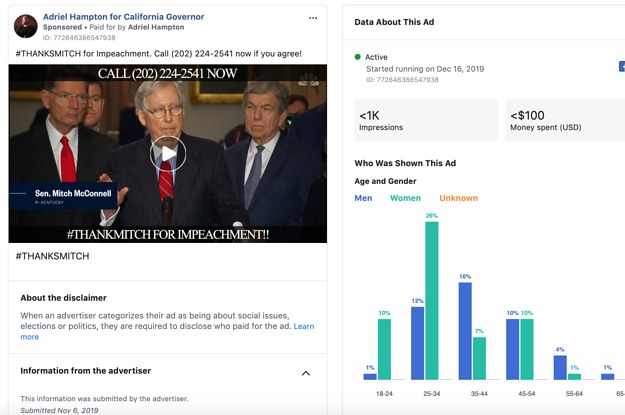
Task: Select the <1K Impressions card
Action: click(x=426, y=121)
